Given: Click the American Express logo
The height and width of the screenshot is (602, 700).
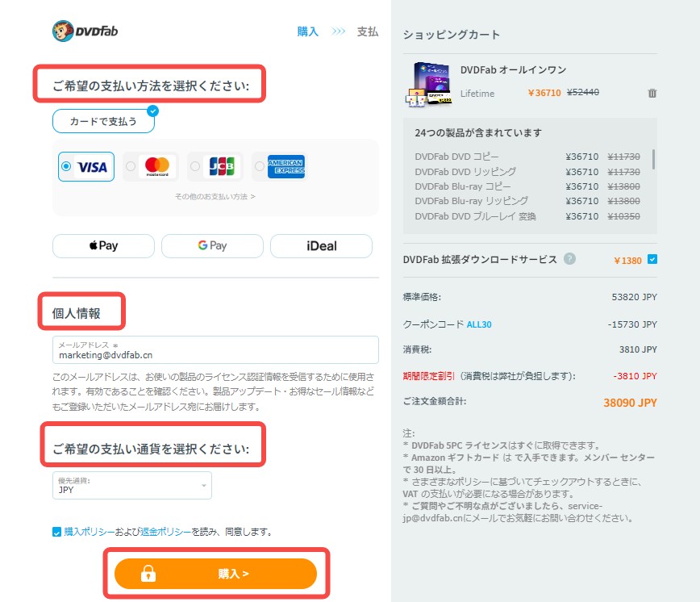Looking at the screenshot, I should 286,166.
